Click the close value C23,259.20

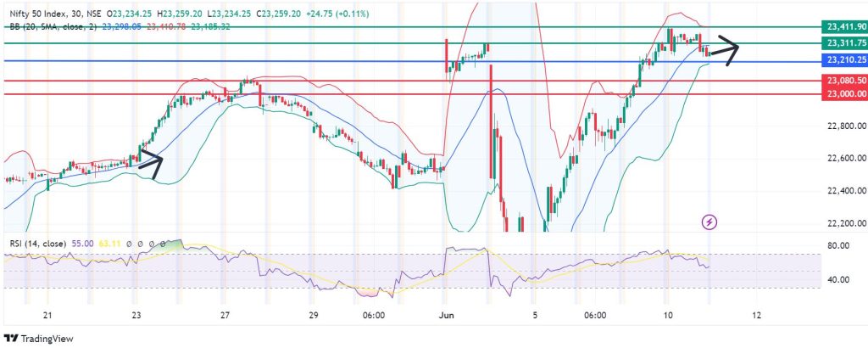click(x=279, y=13)
